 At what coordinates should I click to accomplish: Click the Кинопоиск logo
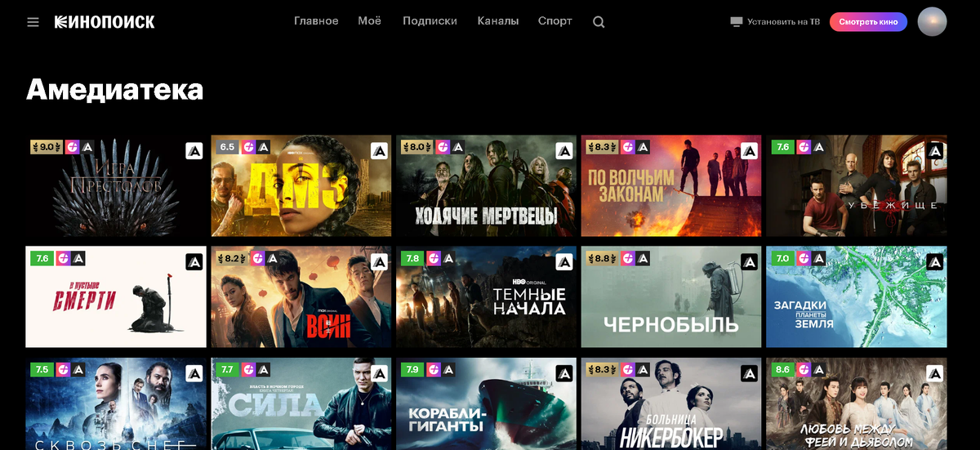[x=105, y=22]
